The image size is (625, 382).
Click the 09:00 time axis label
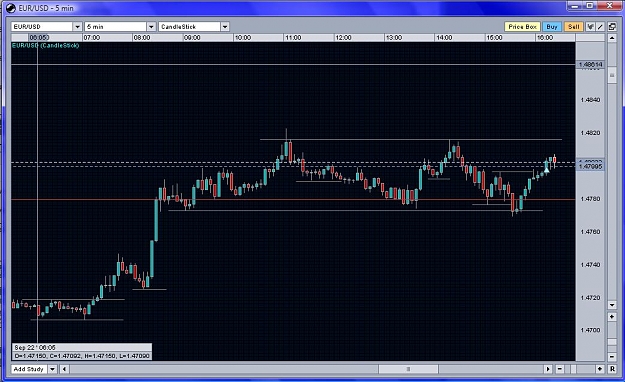point(192,38)
